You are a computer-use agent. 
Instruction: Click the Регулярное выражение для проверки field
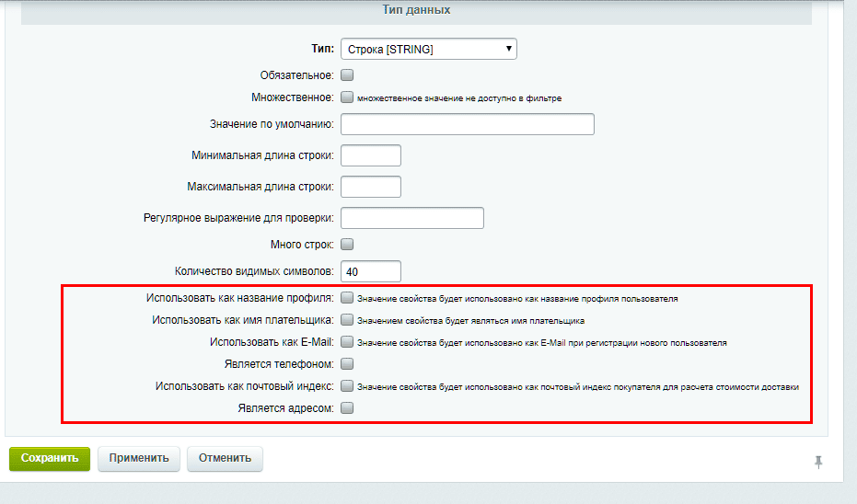[411, 218]
